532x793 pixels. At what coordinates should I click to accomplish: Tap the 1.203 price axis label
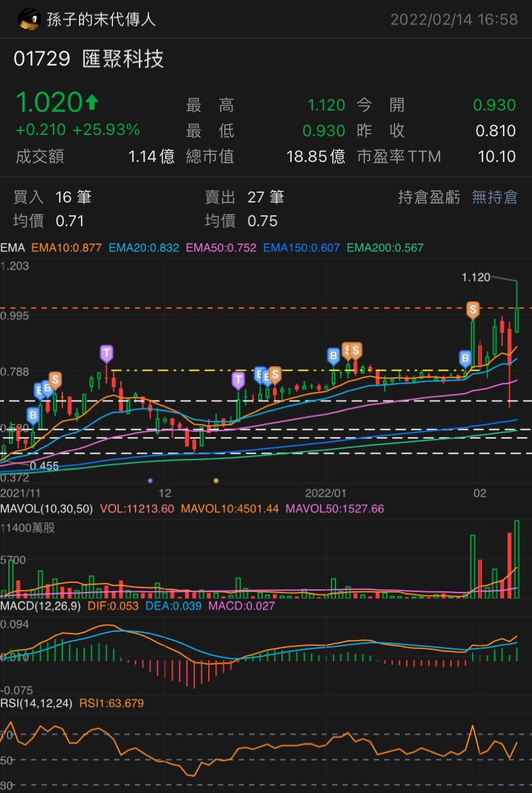[15, 265]
